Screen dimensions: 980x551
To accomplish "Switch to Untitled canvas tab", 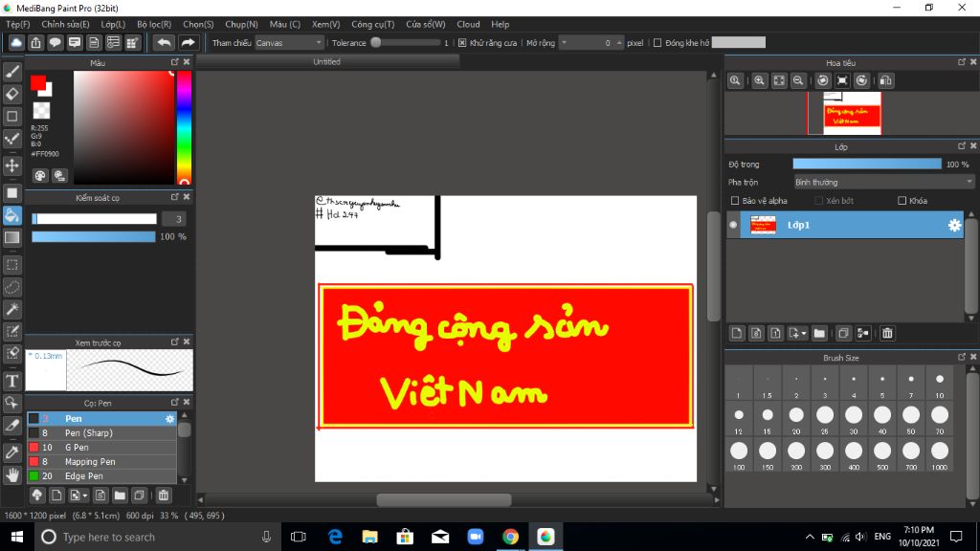I will (327, 62).
